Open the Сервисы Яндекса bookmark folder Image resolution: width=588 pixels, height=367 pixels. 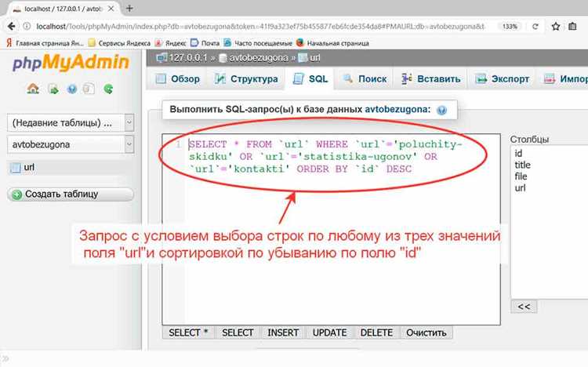coord(119,43)
